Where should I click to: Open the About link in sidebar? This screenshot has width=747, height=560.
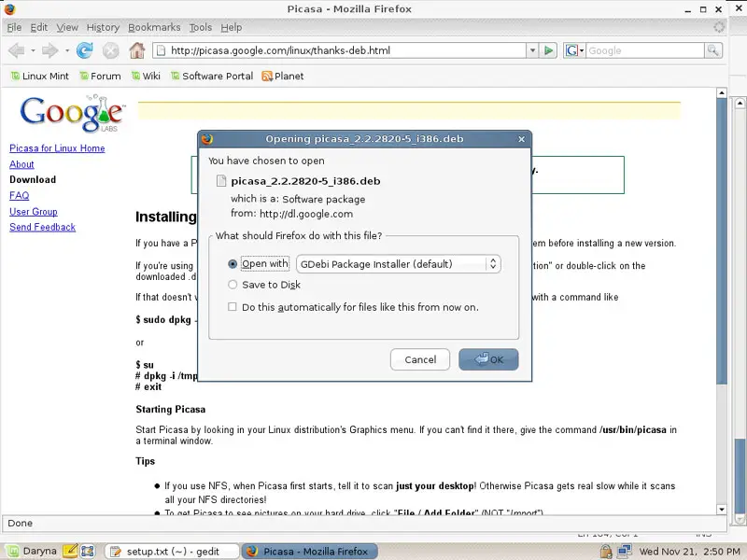[x=21, y=164]
